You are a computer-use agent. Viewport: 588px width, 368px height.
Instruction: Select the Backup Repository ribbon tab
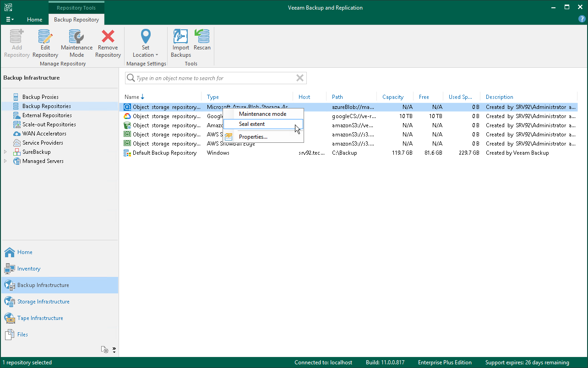pyautogui.click(x=76, y=20)
